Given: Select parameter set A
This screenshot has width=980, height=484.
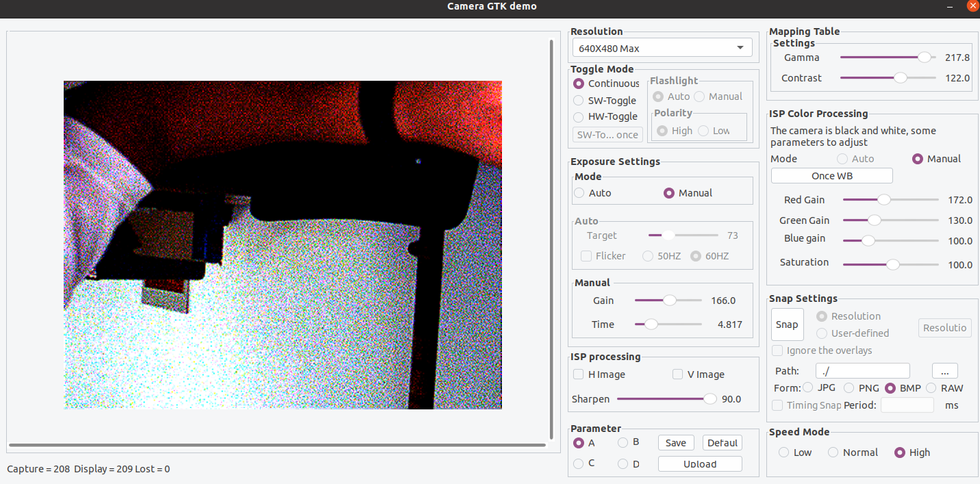Looking at the screenshot, I should pos(584,443).
